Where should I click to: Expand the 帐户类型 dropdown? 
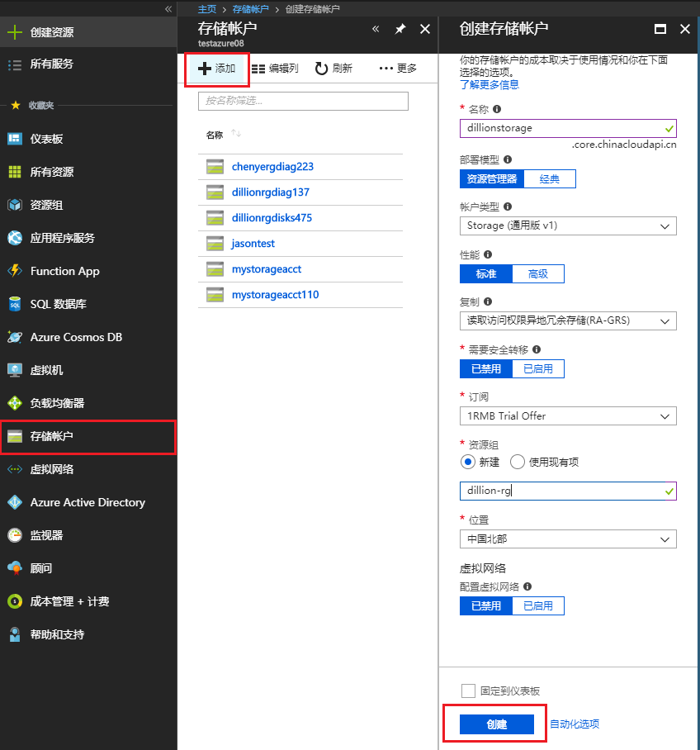click(x=568, y=225)
